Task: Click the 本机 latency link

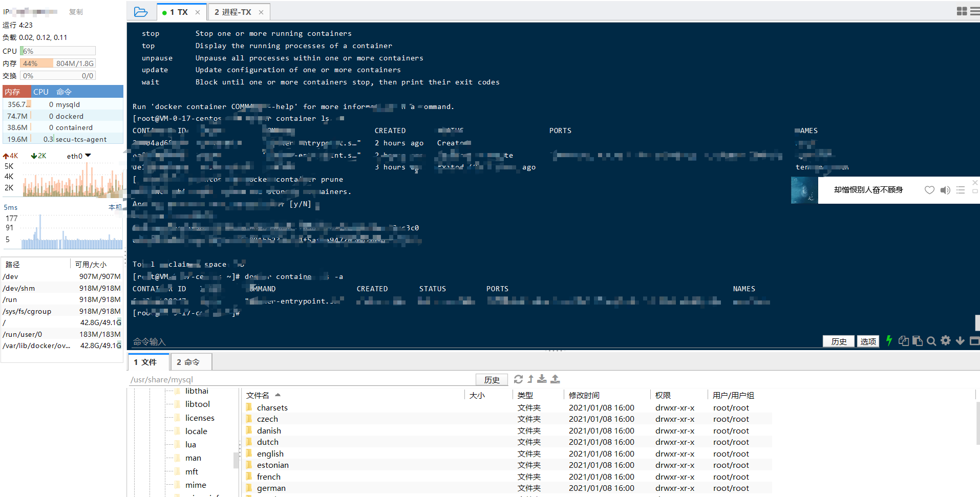Action: 115,207
